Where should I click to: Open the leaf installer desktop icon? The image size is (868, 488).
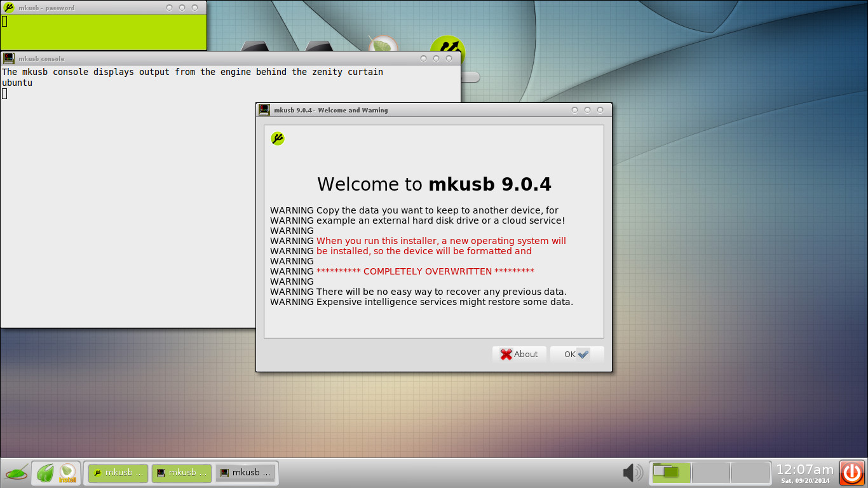(383, 44)
